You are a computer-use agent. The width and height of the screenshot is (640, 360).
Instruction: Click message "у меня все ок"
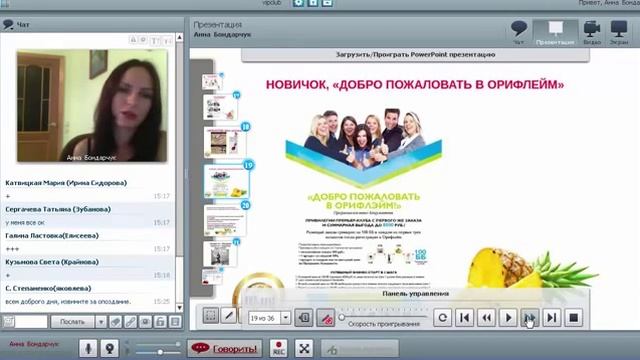click(25, 223)
